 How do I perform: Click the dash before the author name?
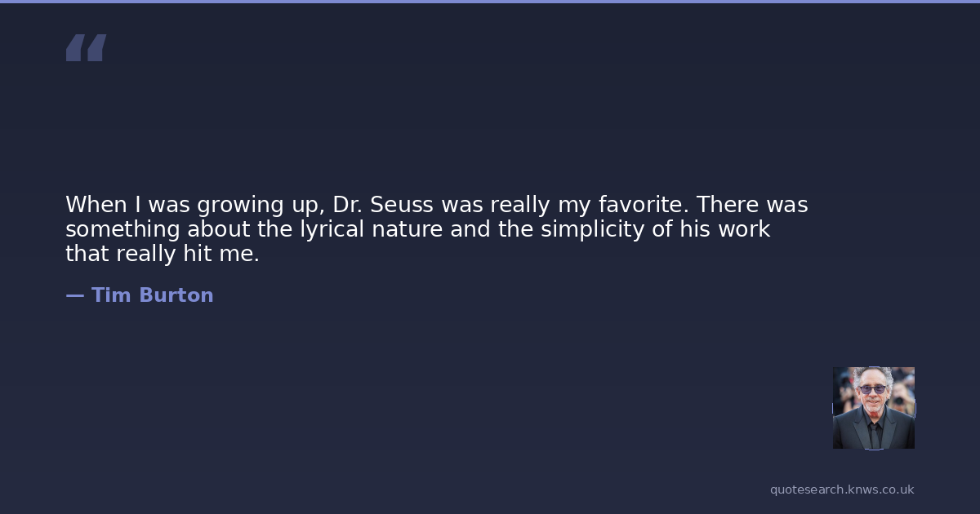point(74,295)
